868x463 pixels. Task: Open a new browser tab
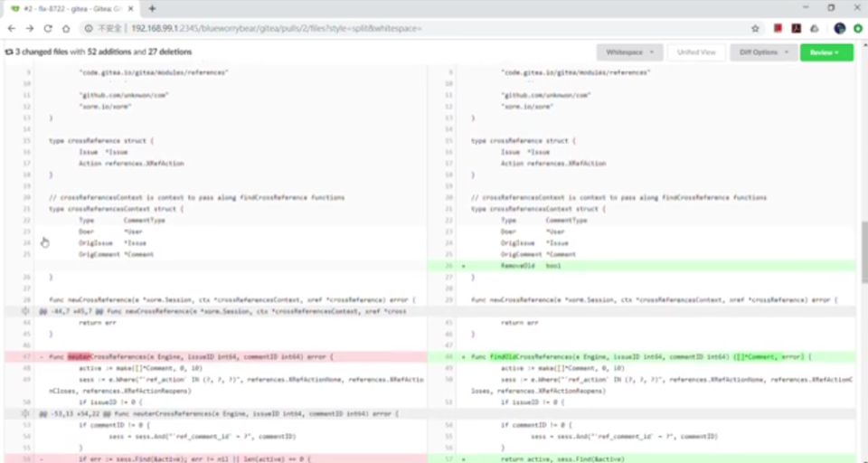point(152,8)
